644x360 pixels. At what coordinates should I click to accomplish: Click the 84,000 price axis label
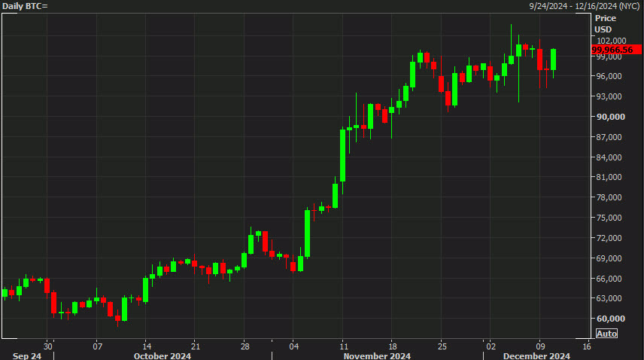click(x=609, y=157)
